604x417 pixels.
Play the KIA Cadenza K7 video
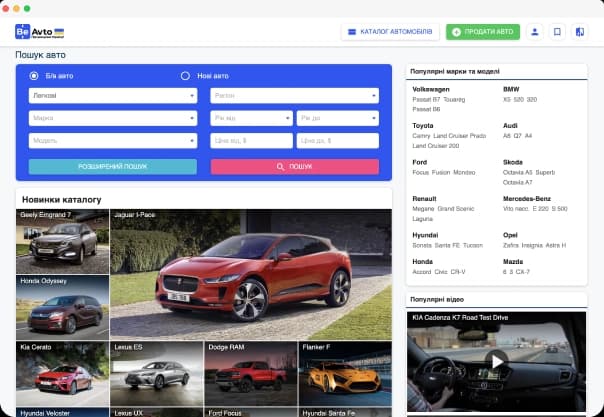(496, 361)
